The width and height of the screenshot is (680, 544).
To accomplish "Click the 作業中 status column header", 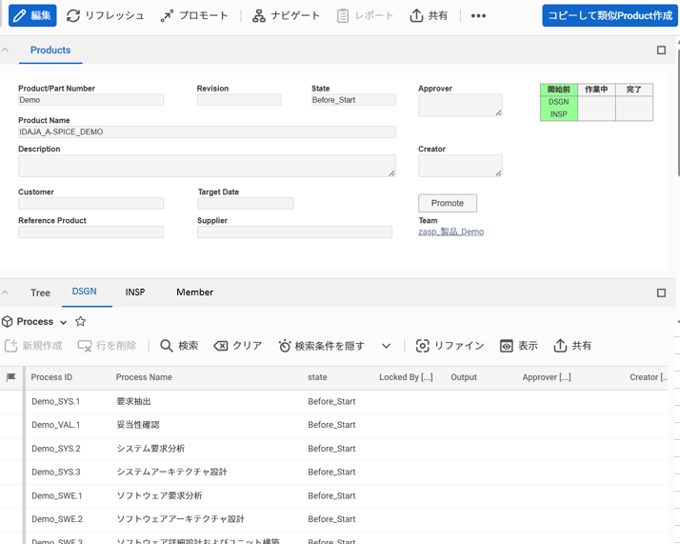I will [596, 89].
